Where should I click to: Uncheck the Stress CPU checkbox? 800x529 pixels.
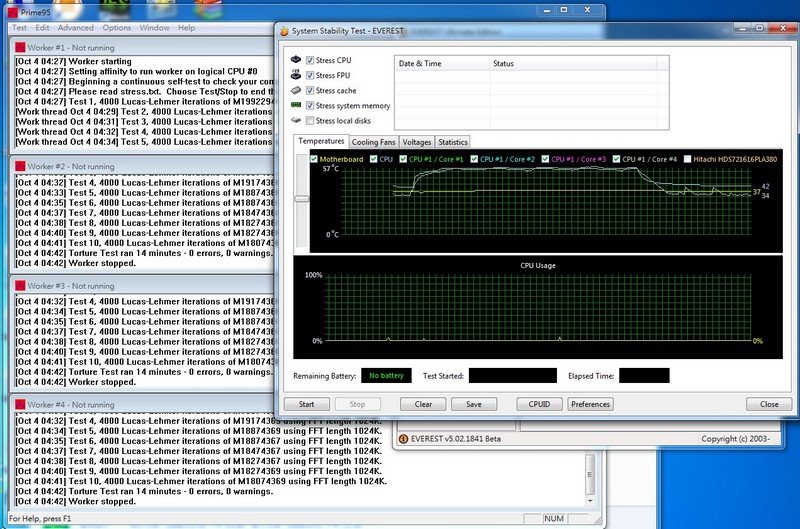point(310,60)
